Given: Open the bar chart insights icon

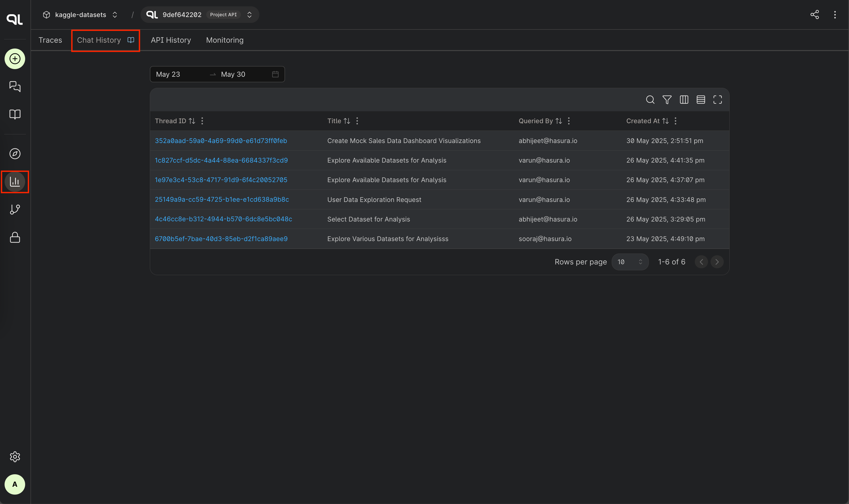Looking at the screenshot, I should [14, 182].
